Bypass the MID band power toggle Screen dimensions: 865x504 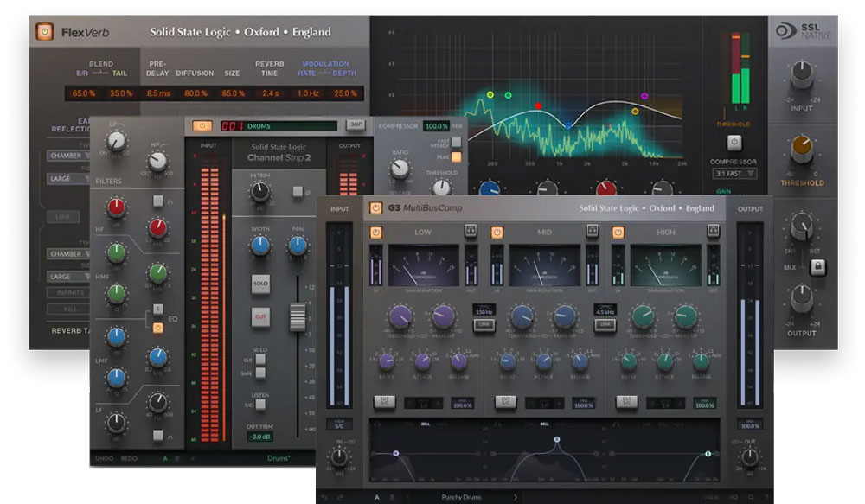(x=497, y=232)
